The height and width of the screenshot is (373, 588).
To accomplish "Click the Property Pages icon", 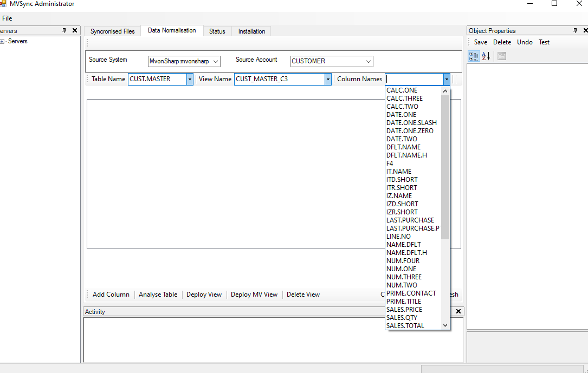I will coord(502,56).
